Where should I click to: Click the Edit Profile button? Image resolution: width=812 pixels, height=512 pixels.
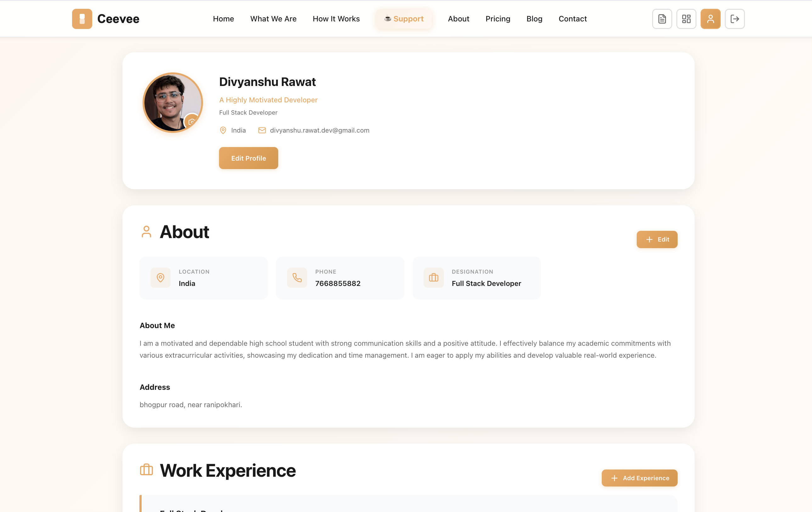[x=249, y=158]
